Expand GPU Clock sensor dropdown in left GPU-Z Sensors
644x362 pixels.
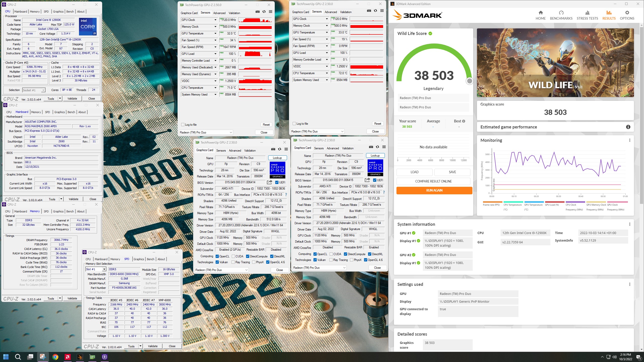215,20
